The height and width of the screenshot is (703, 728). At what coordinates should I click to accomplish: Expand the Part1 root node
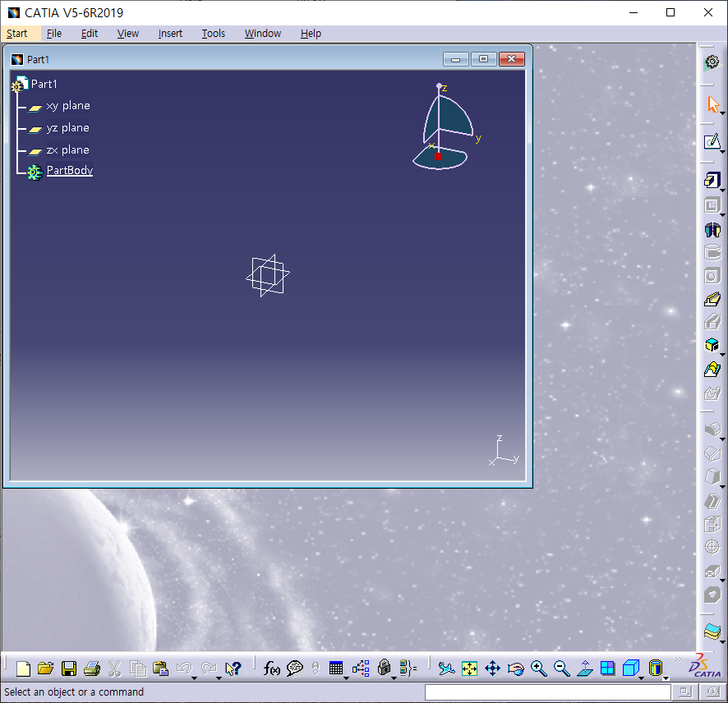tap(18, 84)
